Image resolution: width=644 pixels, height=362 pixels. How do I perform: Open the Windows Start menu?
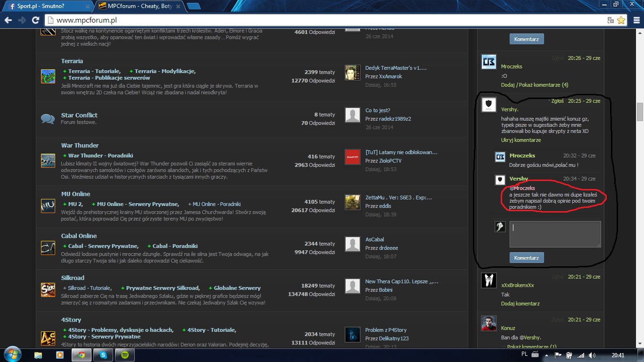(x=13, y=354)
